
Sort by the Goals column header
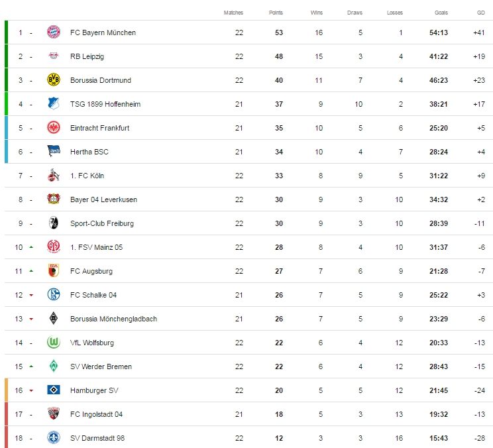(x=441, y=13)
